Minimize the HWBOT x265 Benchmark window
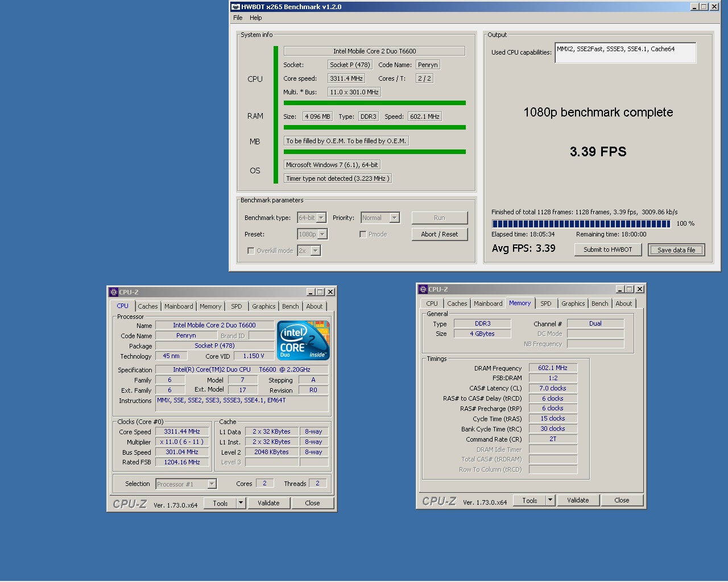Viewport: 728px width, 582px height. [x=694, y=7]
